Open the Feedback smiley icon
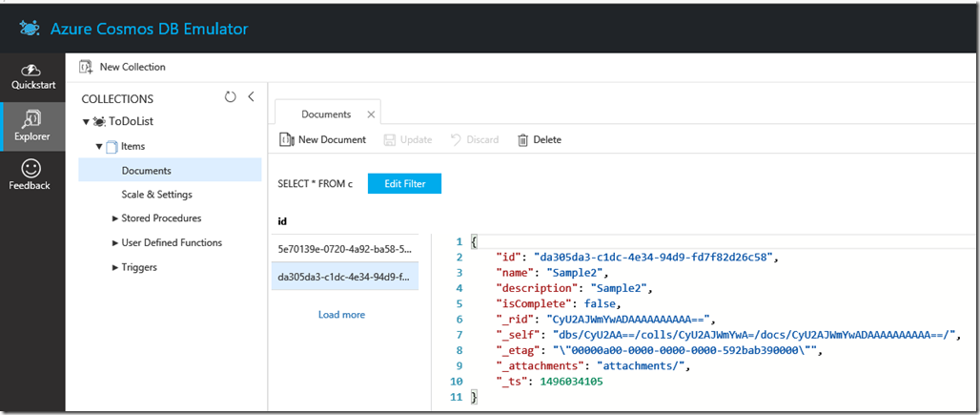This screenshot has height=415, width=980. point(31,169)
